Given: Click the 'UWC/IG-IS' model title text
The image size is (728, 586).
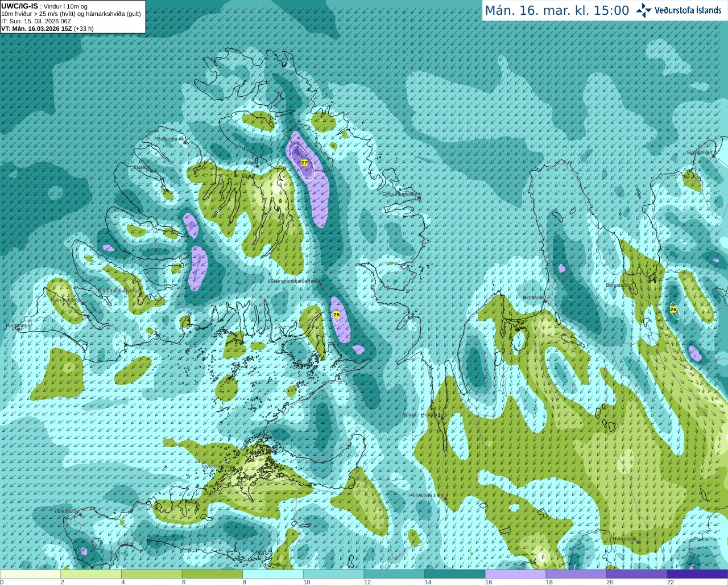Looking at the screenshot, I should pyautogui.click(x=19, y=6).
